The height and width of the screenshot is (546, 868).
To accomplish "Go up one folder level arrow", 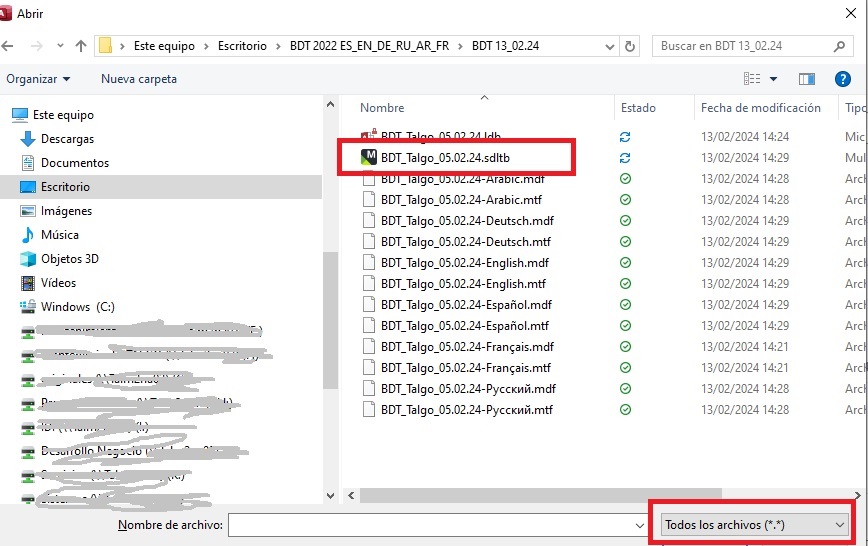I will (81, 46).
